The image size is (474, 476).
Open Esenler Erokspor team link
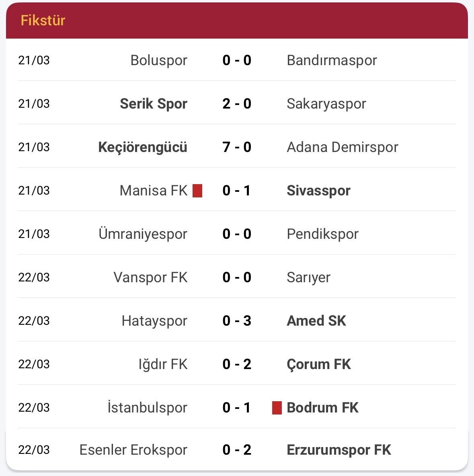pyautogui.click(x=133, y=450)
